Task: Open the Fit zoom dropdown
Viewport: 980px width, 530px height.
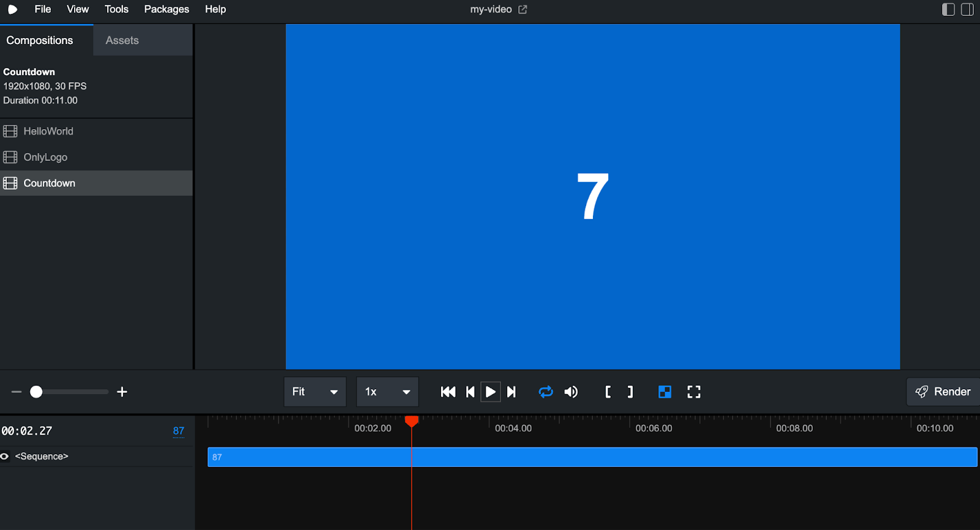Action: click(x=315, y=392)
